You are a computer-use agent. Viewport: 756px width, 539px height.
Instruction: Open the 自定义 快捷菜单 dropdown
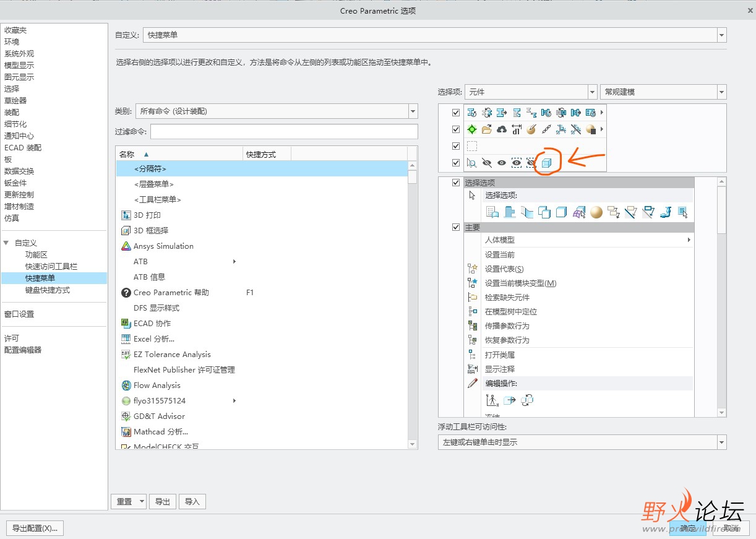(x=721, y=35)
